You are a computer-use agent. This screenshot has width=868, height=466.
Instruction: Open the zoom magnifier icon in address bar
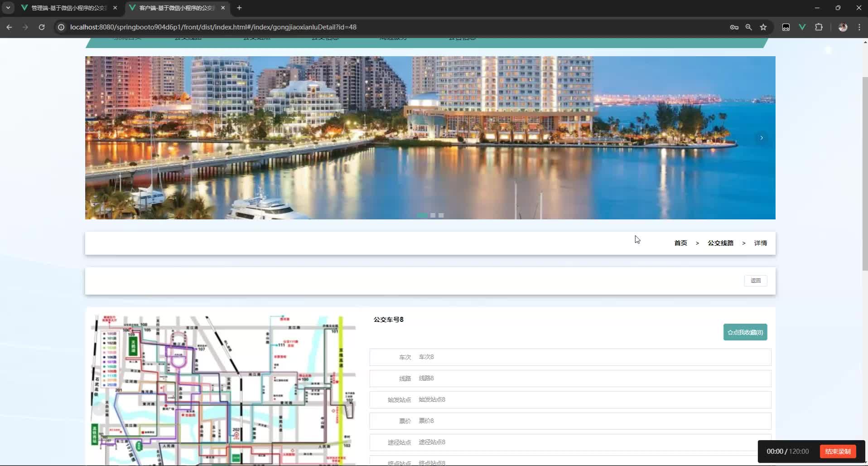[749, 27]
